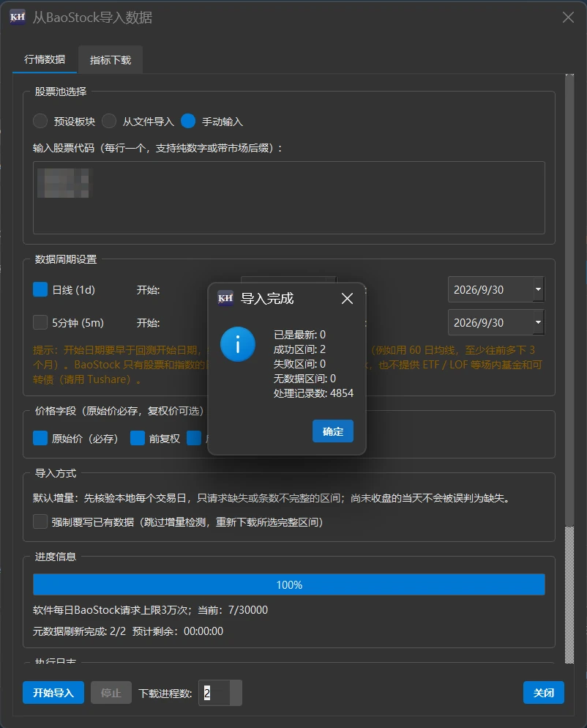Click the text 无数据区间: 0
Screen dimensions: 587x728
pos(304,379)
